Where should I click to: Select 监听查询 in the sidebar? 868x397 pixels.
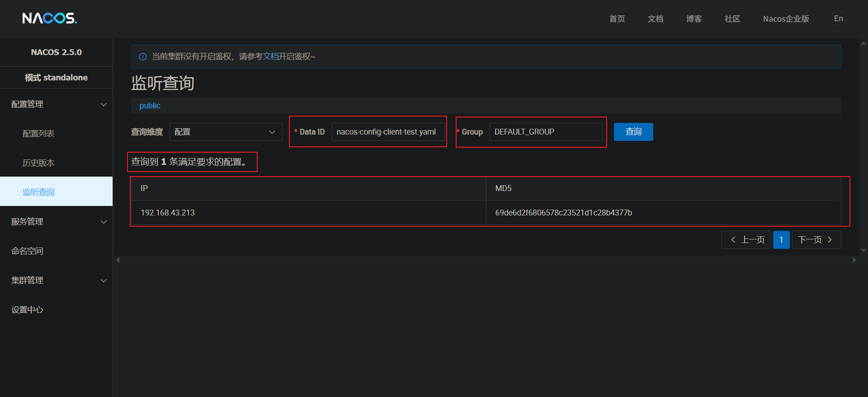click(x=38, y=192)
